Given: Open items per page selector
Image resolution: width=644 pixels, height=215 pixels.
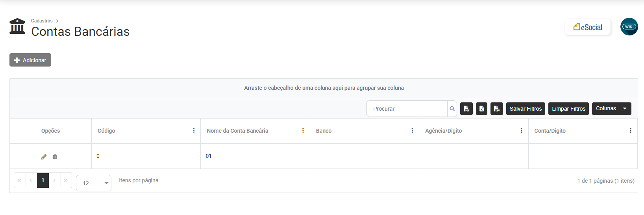Looking at the screenshot, I should 94,183.
